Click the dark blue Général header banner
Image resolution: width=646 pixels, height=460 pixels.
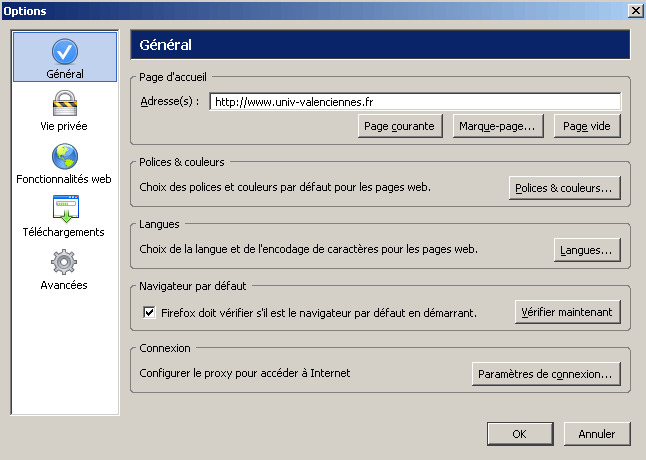tap(380, 45)
